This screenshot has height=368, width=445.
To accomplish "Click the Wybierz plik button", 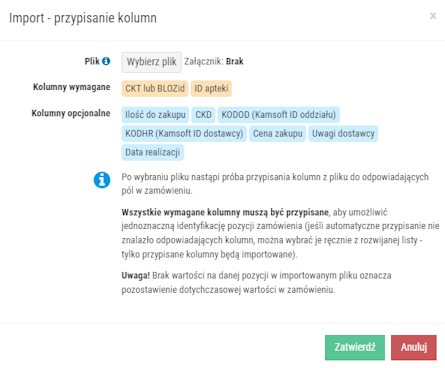I will [152, 62].
